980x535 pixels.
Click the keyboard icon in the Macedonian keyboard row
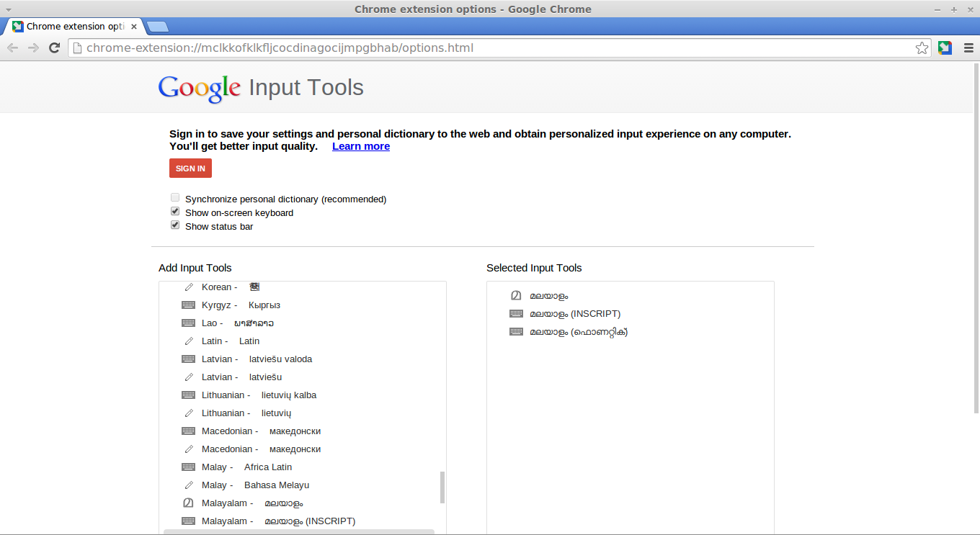pos(188,431)
